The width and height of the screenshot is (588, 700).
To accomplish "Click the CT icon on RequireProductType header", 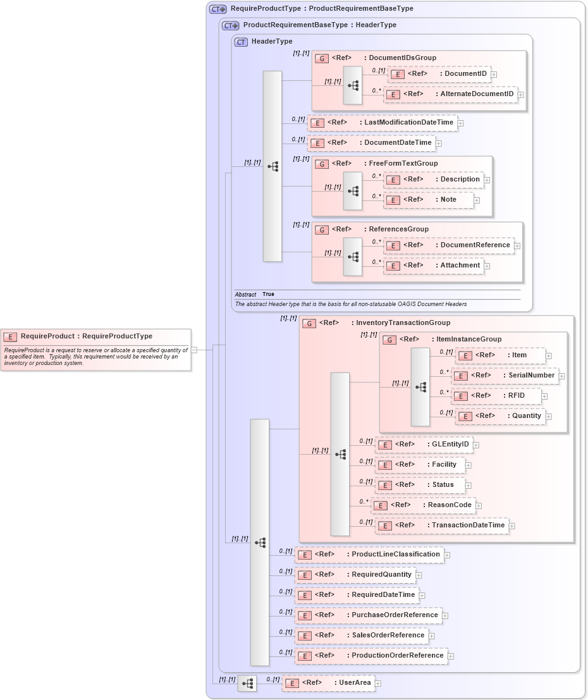I will (217, 8).
